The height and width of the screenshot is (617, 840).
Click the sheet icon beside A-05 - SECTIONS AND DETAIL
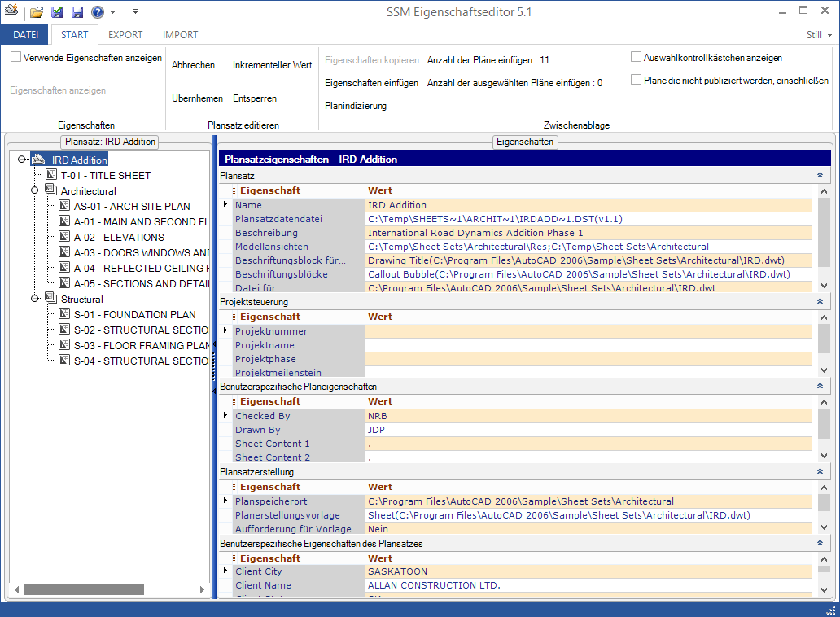[64, 283]
